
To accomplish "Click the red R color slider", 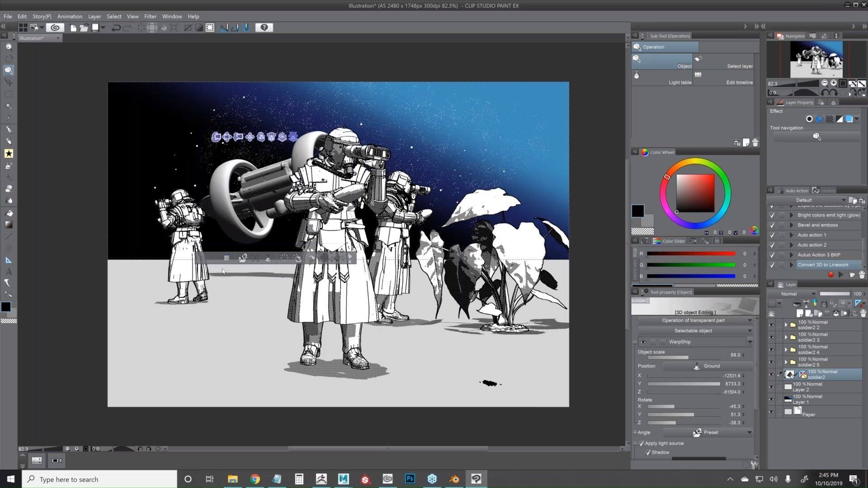I will [x=691, y=254].
